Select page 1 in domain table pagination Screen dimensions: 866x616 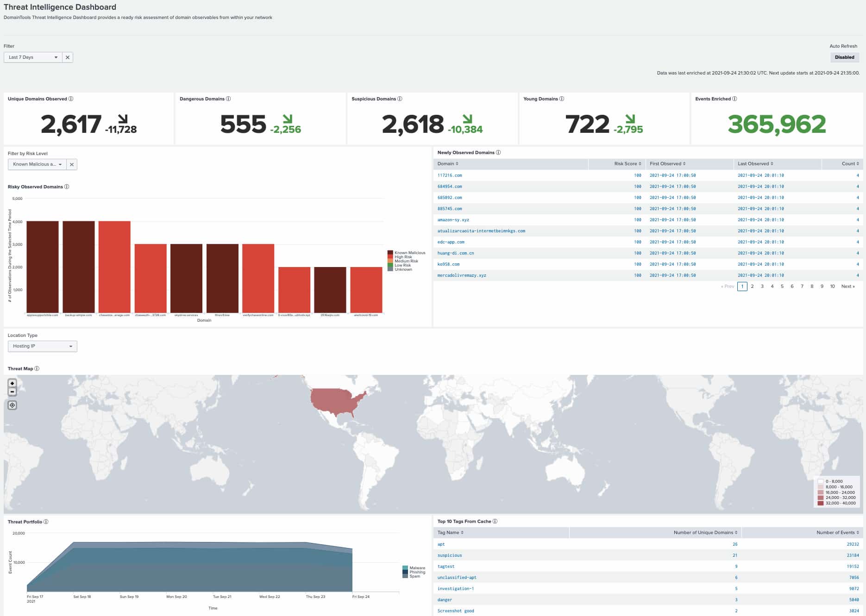pos(742,286)
